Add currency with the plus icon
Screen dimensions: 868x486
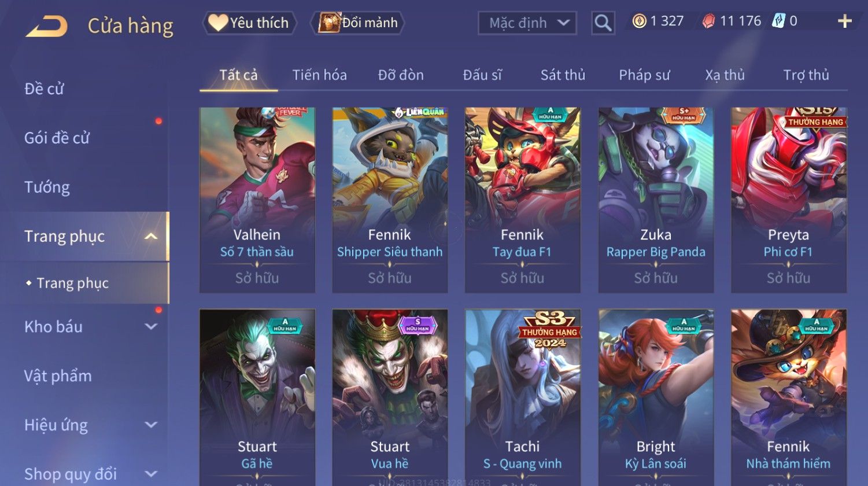[845, 21]
